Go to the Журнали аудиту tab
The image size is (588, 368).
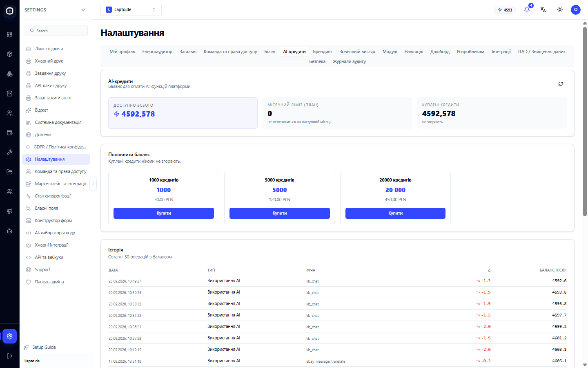coord(349,62)
